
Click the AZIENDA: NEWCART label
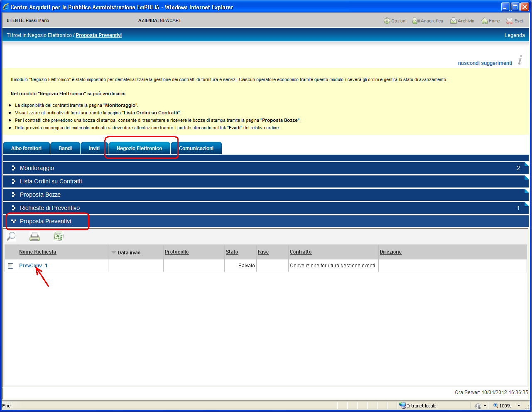point(160,20)
